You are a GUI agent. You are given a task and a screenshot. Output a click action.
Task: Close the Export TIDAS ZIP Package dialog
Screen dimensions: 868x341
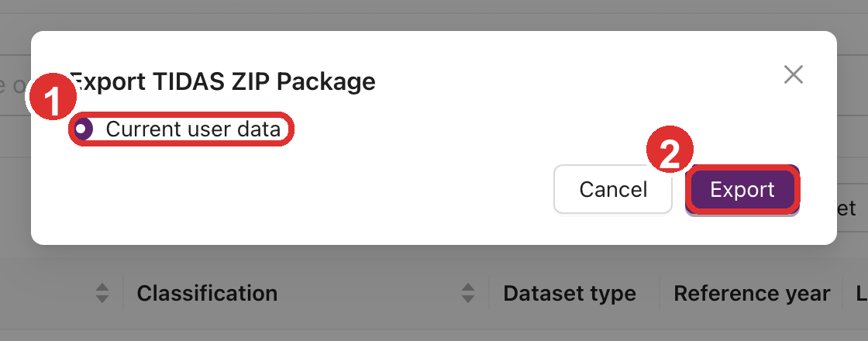point(793,75)
